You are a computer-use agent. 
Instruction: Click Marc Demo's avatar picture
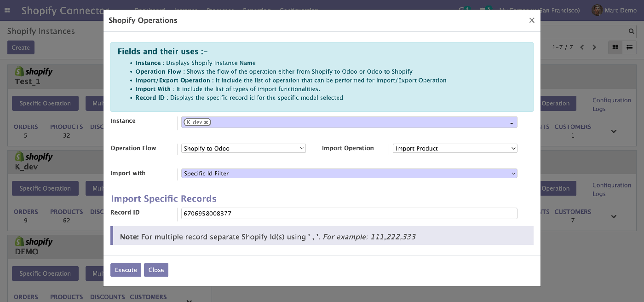click(x=597, y=10)
